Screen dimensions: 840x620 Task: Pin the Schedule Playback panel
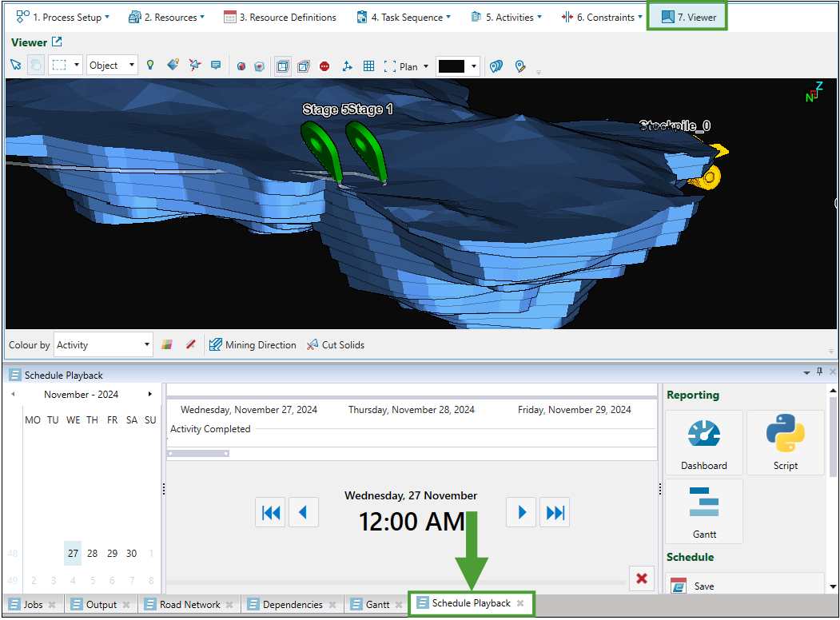(x=820, y=372)
